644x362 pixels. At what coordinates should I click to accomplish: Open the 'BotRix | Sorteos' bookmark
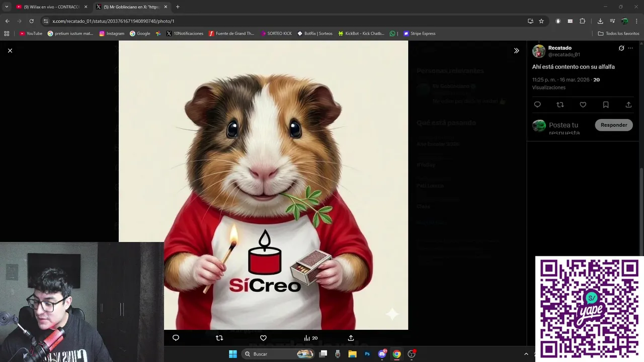(x=315, y=34)
